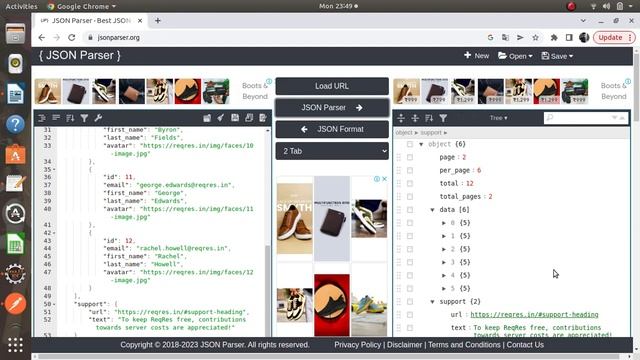Viewport: 640px width, 360px height.
Task: Click the document edit icon in left toolbar
Action: pos(262,118)
